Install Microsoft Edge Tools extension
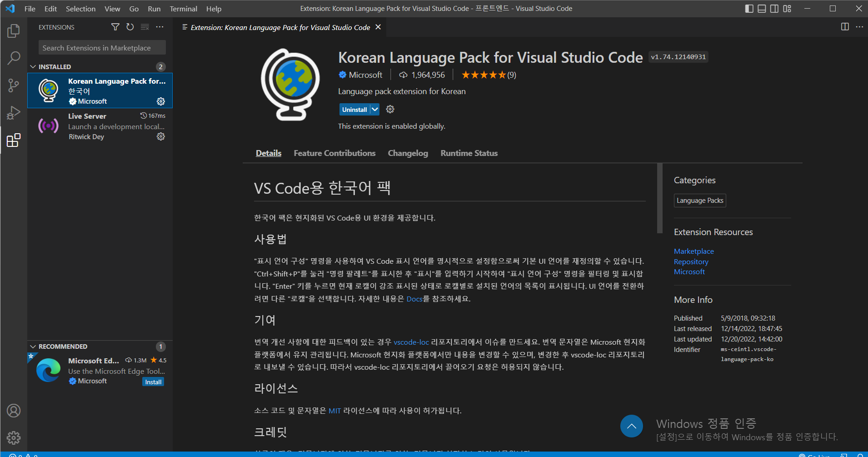Viewport: 868px width, 457px height. tap(153, 382)
